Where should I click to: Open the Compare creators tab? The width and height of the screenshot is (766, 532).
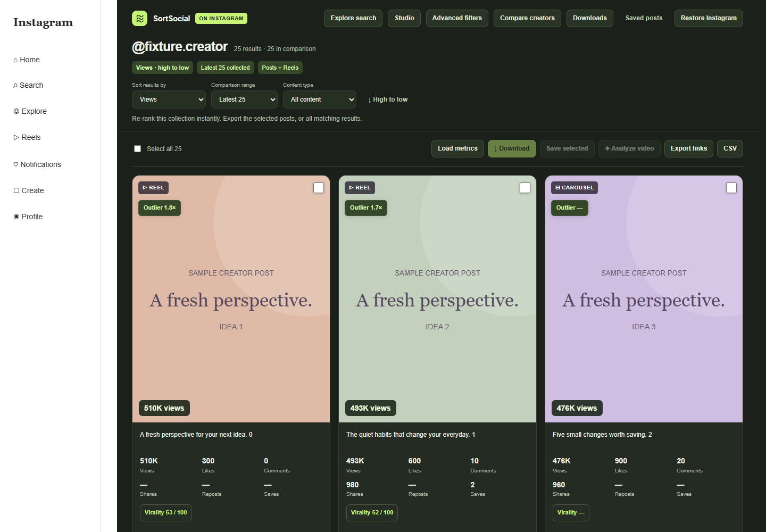click(527, 18)
